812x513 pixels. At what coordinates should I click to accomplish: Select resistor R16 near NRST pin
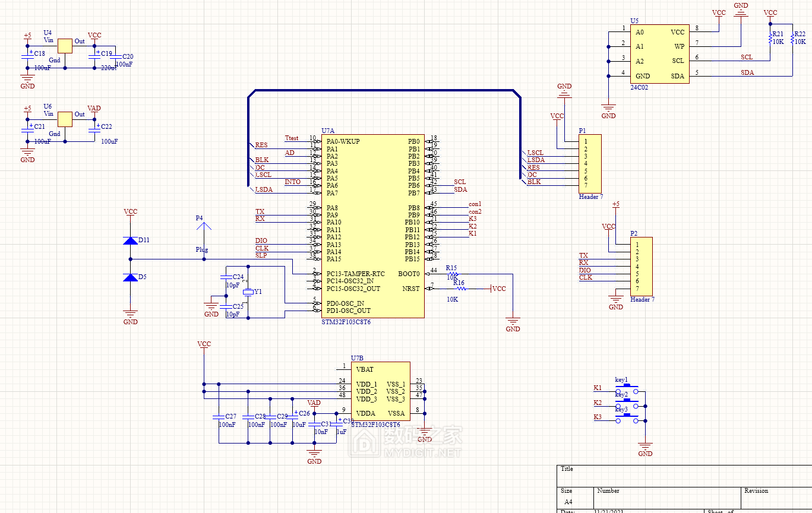[x=459, y=289]
